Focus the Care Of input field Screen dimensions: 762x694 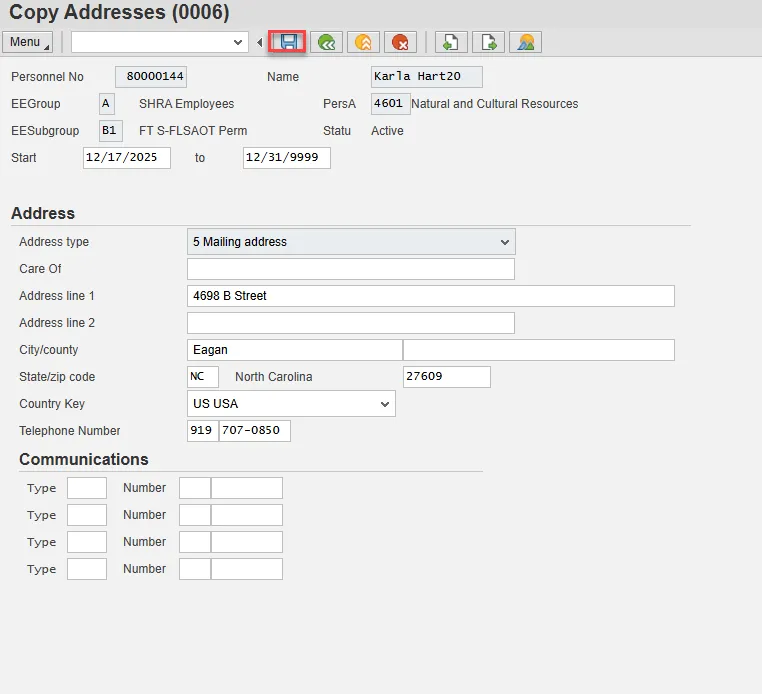(350, 269)
